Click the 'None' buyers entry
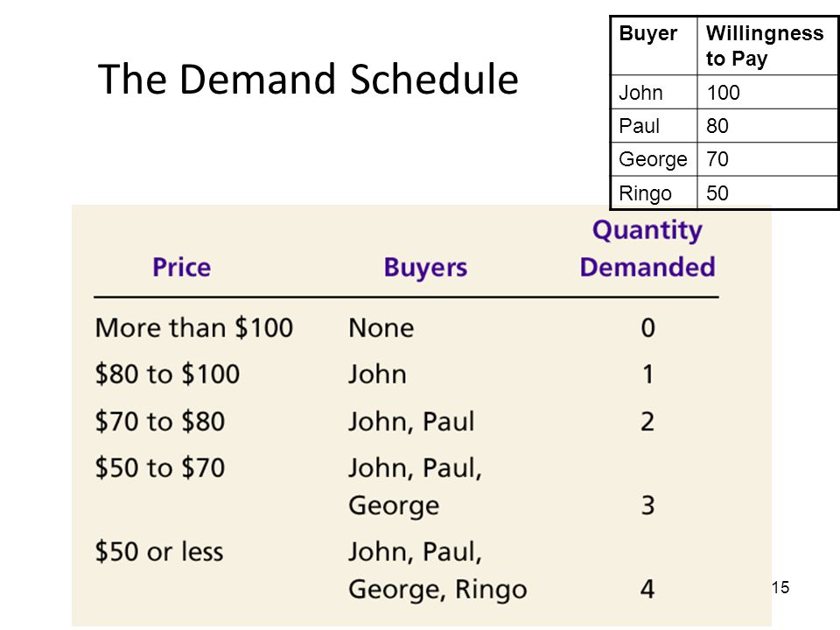Viewport: 840px width, 630px height. (381, 328)
